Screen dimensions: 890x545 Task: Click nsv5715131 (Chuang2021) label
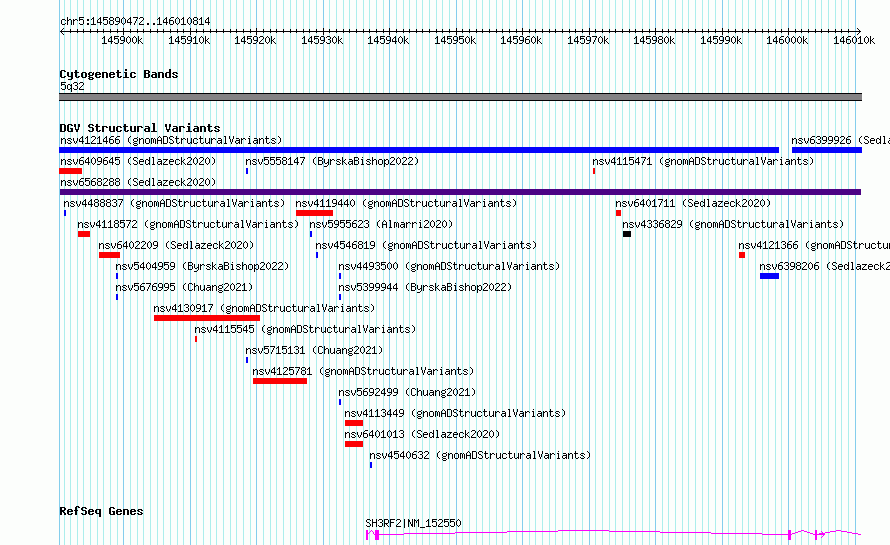[314, 350]
